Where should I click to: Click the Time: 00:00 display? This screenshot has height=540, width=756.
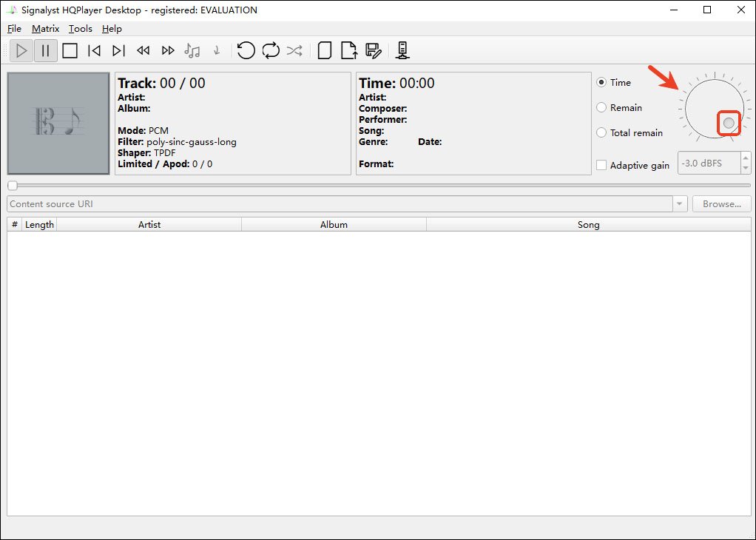point(396,83)
